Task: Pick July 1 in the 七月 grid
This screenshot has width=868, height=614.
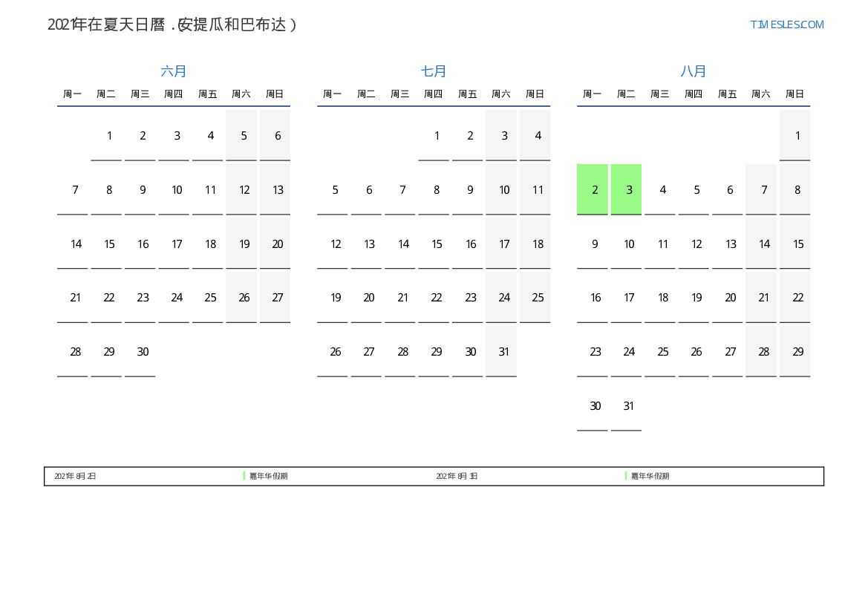Action: tap(437, 136)
